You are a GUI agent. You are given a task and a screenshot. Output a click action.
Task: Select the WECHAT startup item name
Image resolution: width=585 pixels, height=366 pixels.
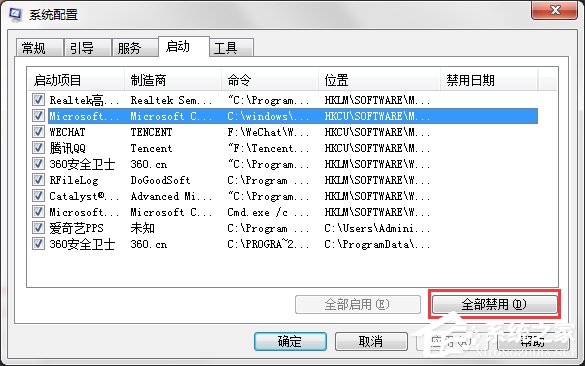(67, 132)
